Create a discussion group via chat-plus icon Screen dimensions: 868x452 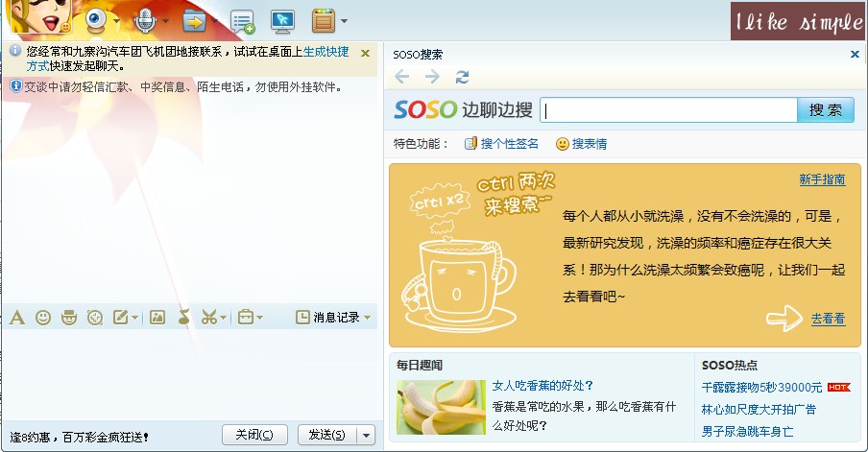(x=243, y=20)
